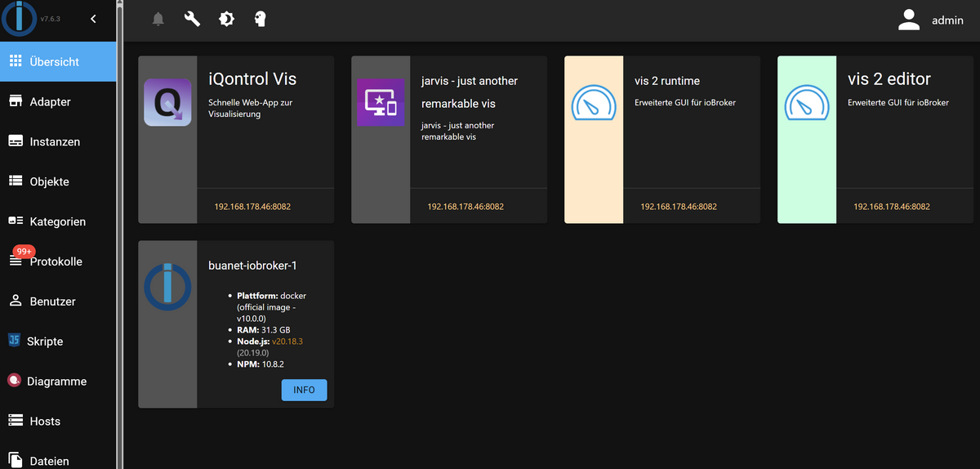Click the 99+ log badge
This screenshot has height=469, width=980.
(24, 251)
